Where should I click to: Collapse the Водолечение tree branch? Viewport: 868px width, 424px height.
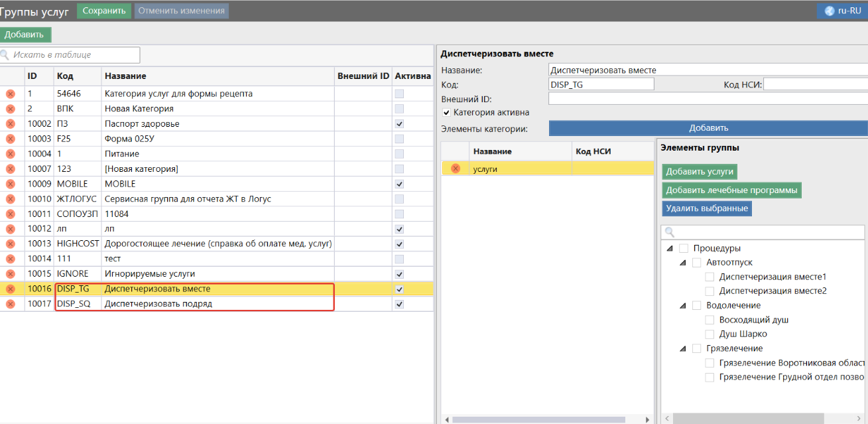682,306
